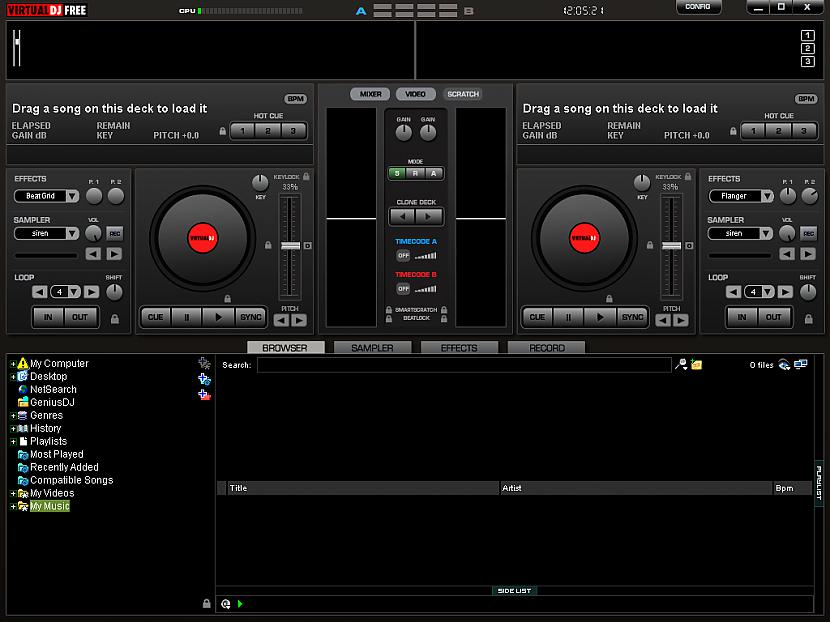The height and width of the screenshot is (622, 830).
Task: Switch to the RECORD tab
Action: [547, 348]
